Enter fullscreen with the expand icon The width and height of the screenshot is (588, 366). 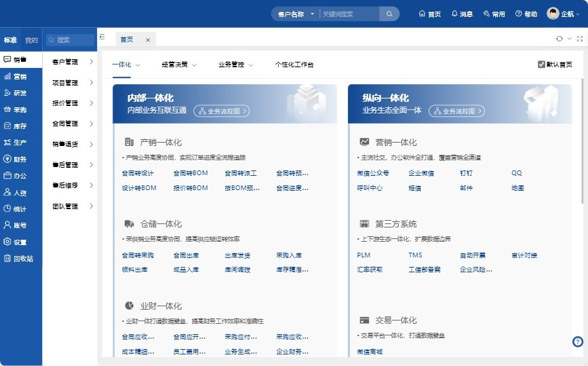click(580, 39)
